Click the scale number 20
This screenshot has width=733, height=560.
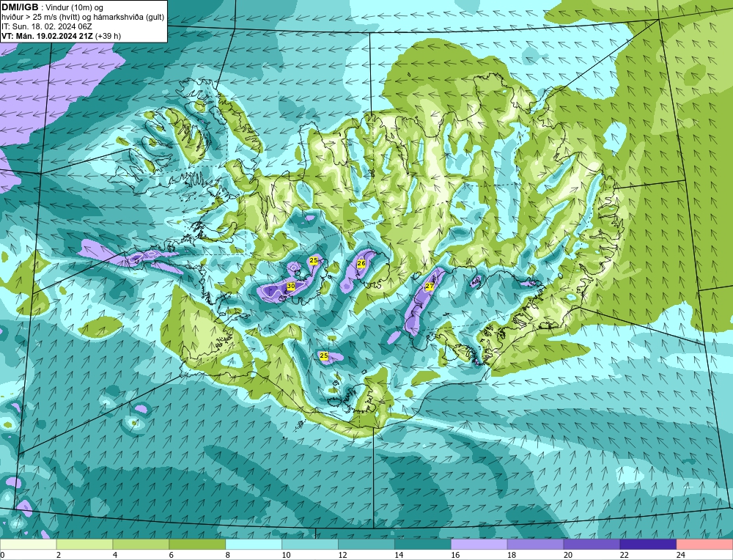click(568, 555)
